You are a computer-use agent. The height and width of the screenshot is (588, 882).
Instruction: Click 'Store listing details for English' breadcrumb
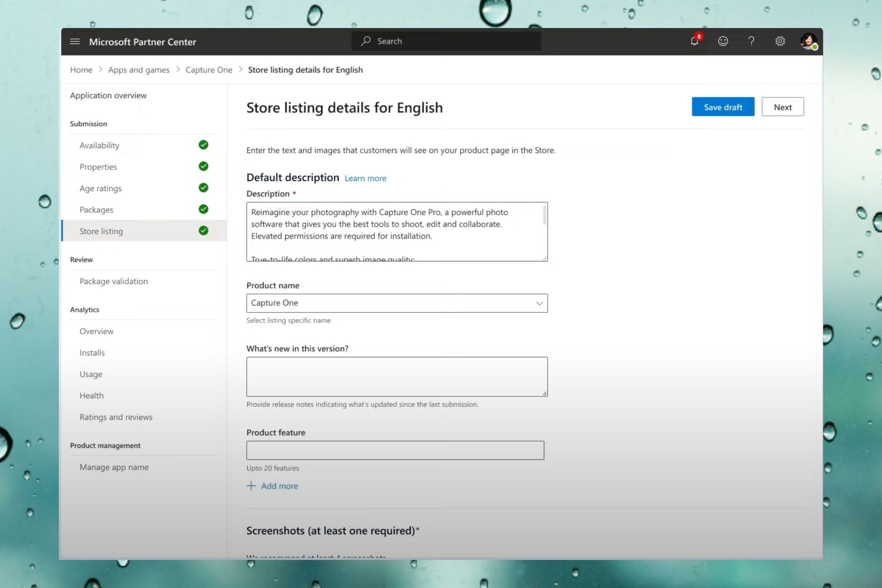pos(305,70)
